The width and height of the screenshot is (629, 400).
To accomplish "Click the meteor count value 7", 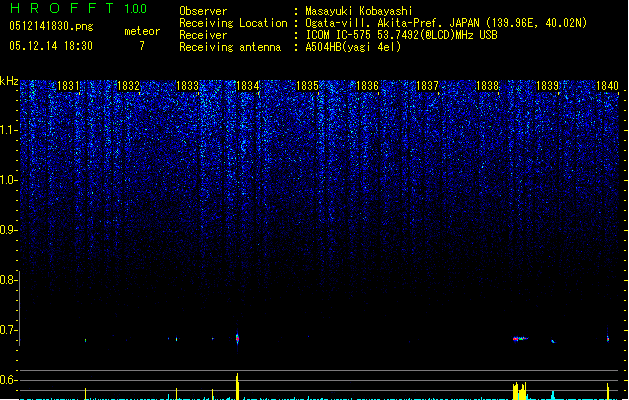I will [x=142, y=46].
